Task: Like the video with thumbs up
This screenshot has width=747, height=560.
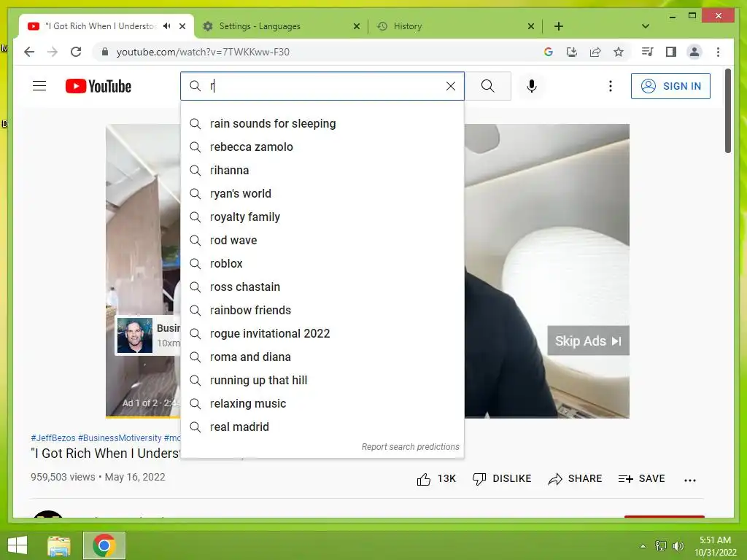Action: (424, 479)
